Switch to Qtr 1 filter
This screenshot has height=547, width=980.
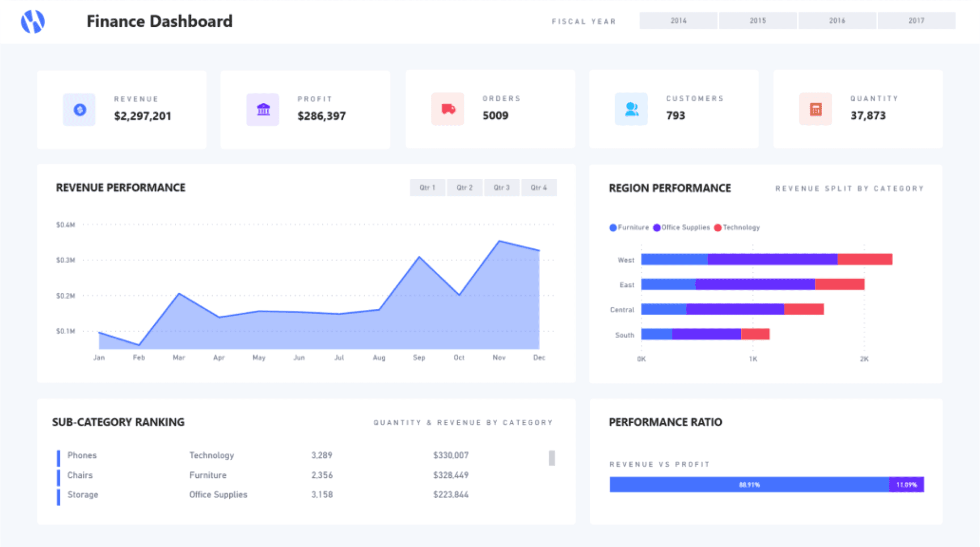[x=427, y=188]
